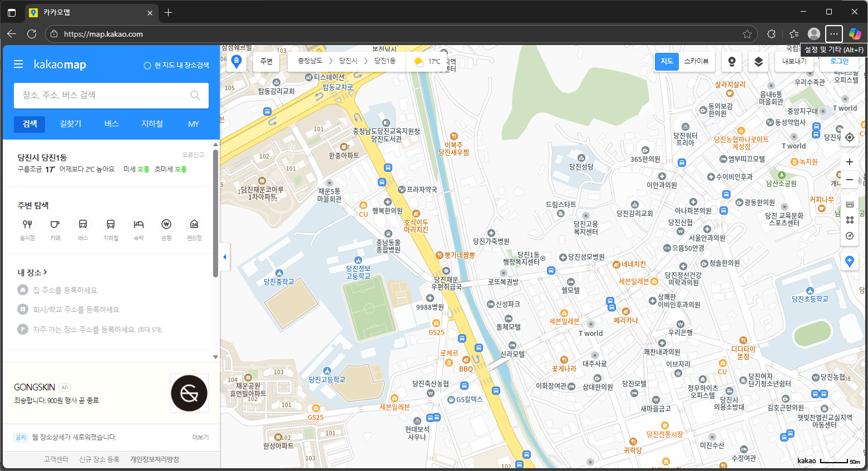
Task: Bookmark this page with star icon
Action: pyautogui.click(x=747, y=34)
